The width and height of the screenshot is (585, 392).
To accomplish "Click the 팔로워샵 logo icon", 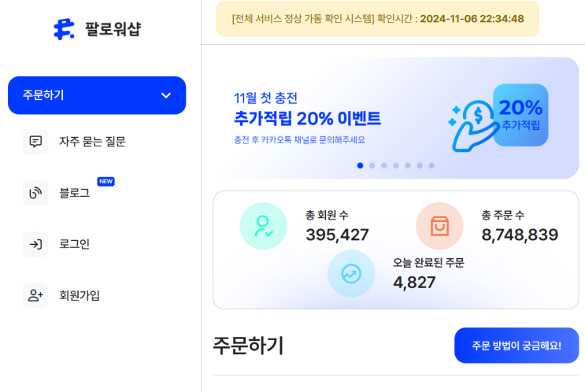I will point(63,29).
